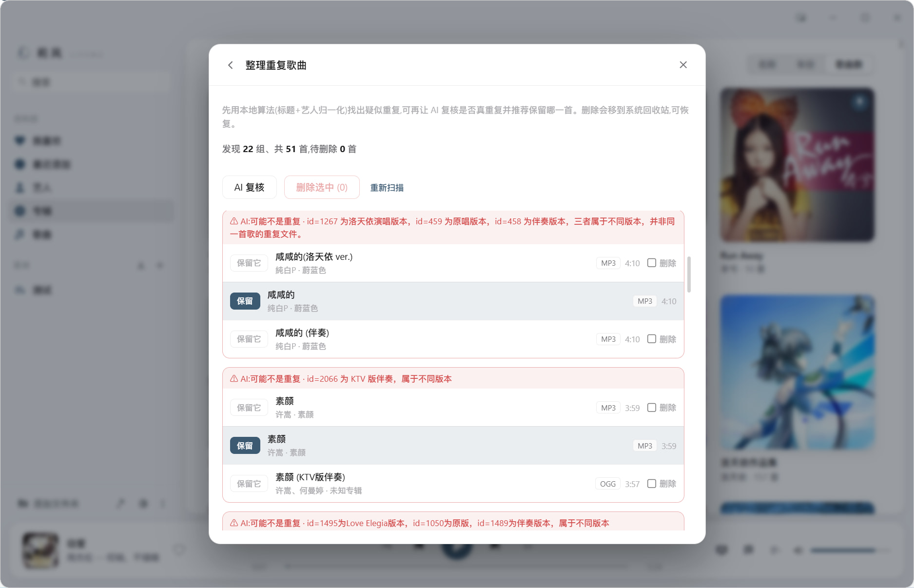
Task: Mark the 3:59 素颜 track's 删除 checkbox
Action: click(x=652, y=408)
